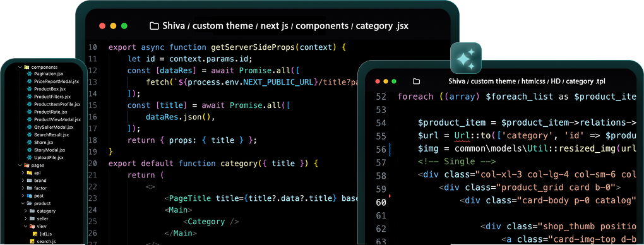Click green maximize dot of jsx window
The image size is (644, 245).
click(x=124, y=26)
